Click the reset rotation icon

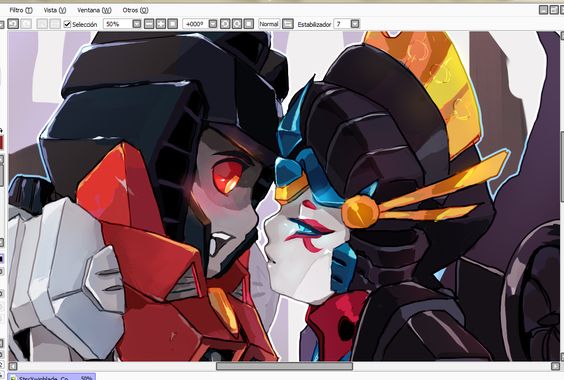click(249, 24)
